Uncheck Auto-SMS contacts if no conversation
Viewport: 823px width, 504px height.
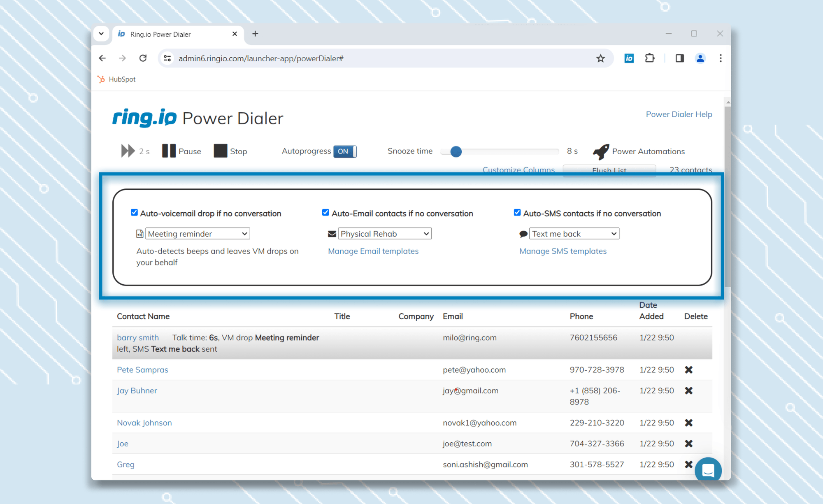(x=517, y=213)
